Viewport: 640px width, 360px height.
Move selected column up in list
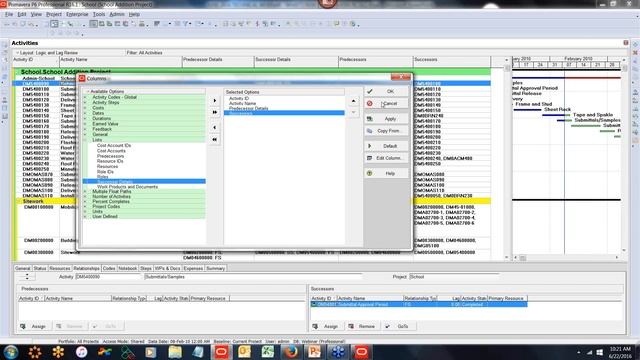pyautogui.click(x=353, y=101)
